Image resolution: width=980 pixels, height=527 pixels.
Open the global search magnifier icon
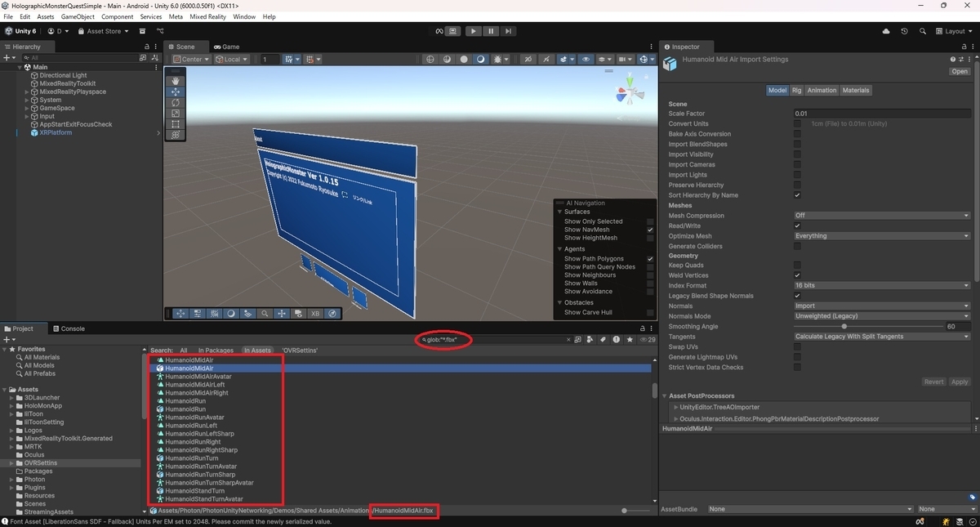pos(921,31)
